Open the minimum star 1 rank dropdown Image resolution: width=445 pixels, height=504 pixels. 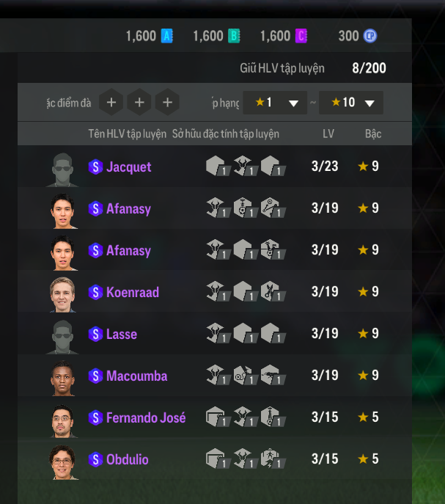[275, 103]
